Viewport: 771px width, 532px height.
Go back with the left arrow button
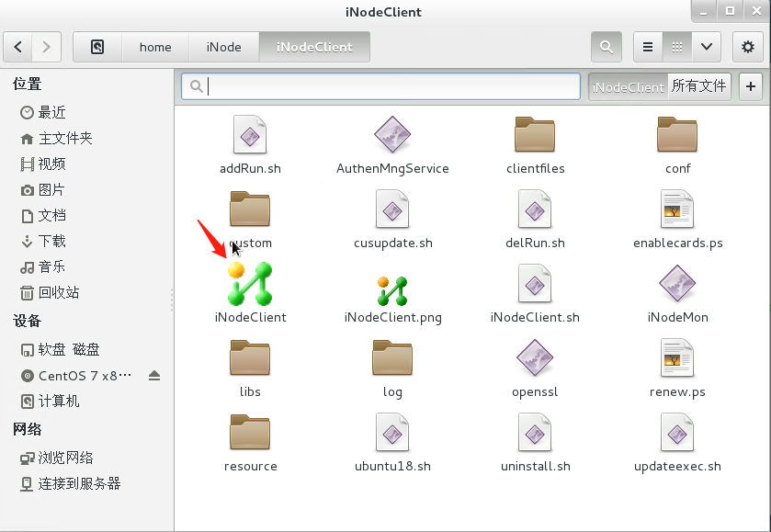click(18, 47)
